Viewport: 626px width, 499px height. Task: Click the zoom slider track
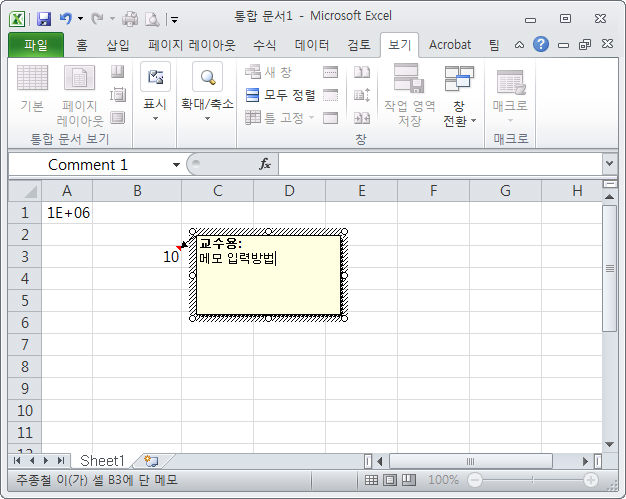pos(533,479)
